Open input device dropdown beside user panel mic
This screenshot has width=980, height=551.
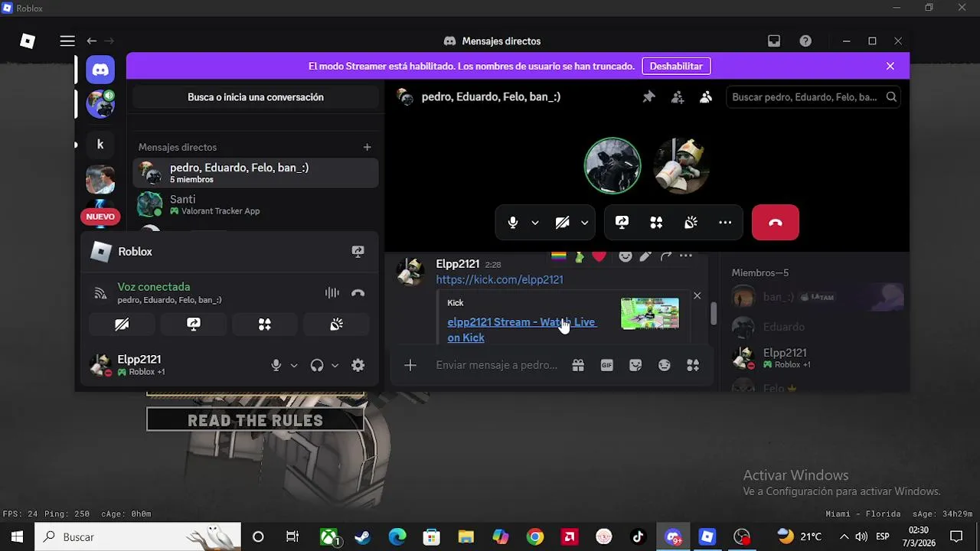click(293, 366)
